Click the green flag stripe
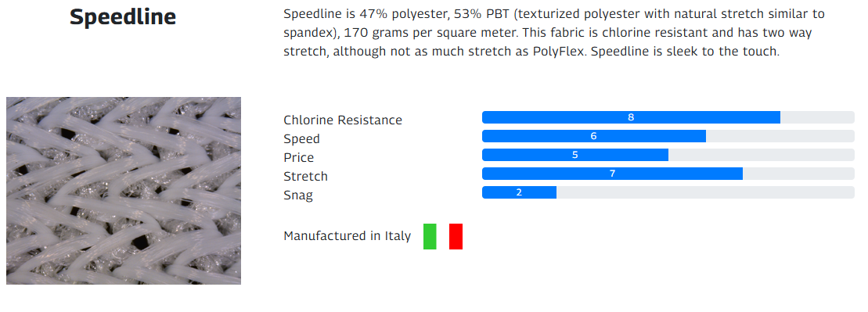Viewport: 868px width, 312px height. (430, 236)
